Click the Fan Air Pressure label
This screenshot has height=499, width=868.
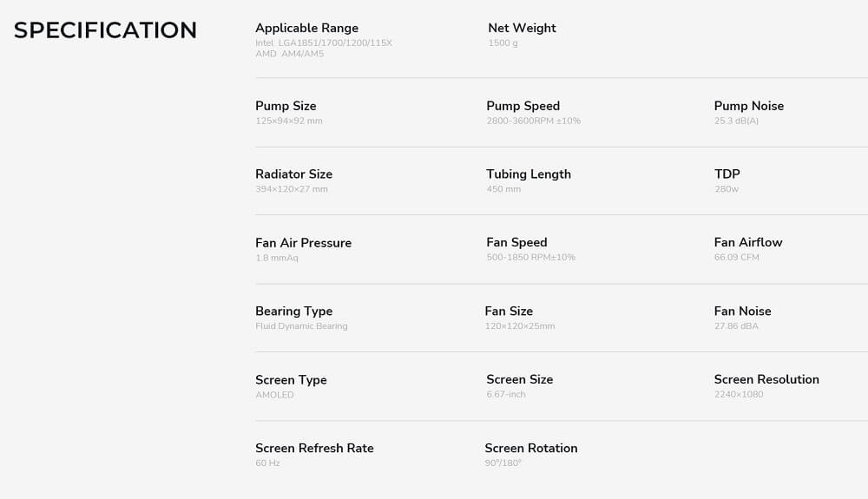point(303,243)
